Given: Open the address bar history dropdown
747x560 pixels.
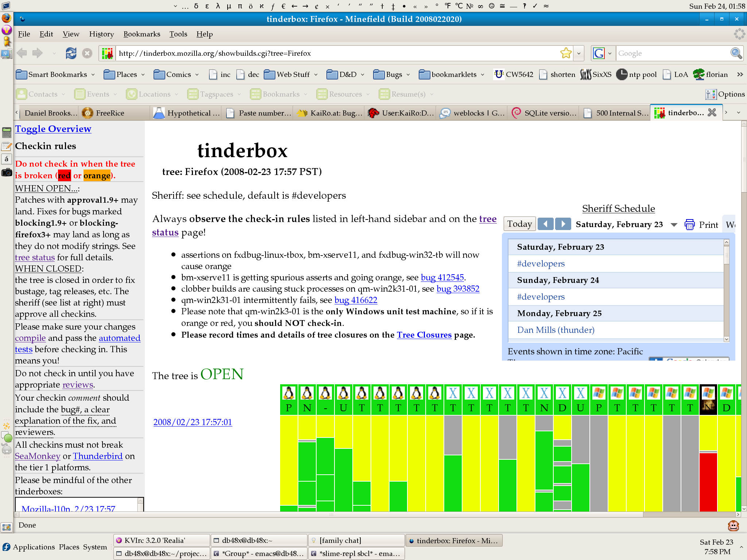Looking at the screenshot, I should coord(579,53).
